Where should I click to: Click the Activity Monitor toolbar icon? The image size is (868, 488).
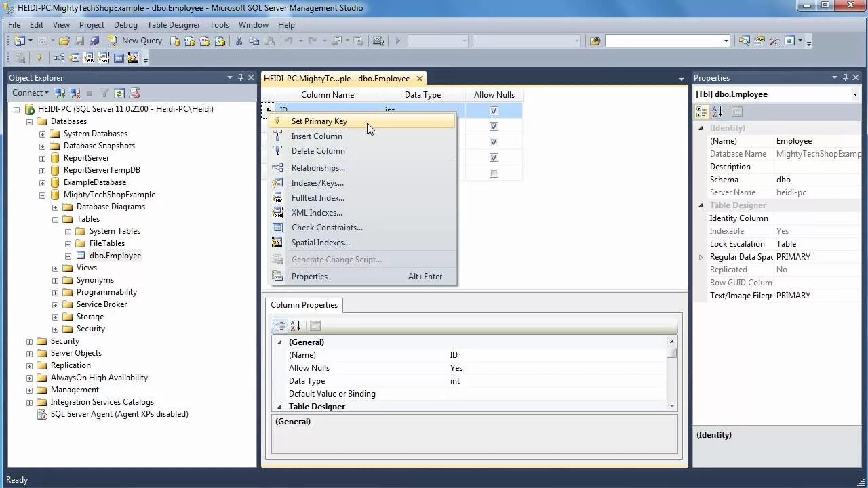378,41
